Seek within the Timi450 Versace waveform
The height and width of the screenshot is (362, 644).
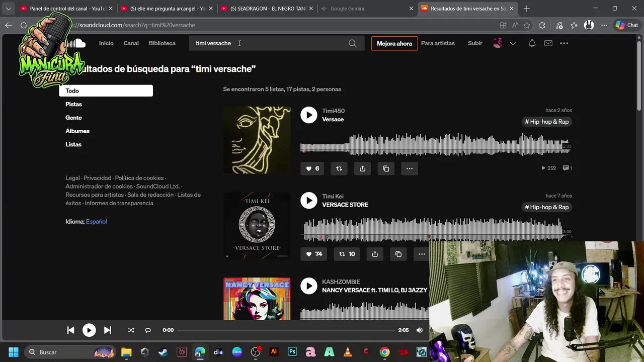pos(436,145)
